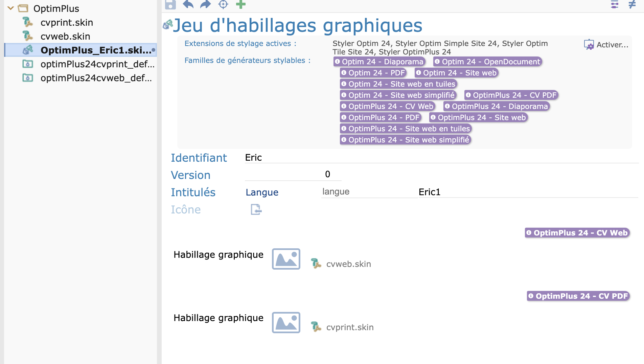Click the Eric1 title field
The width and height of the screenshot is (644, 364).
[527, 192]
